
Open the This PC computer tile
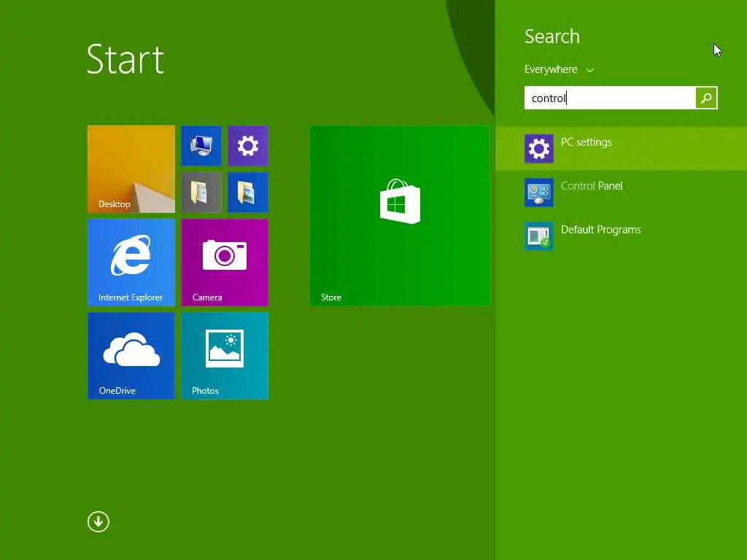click(x=201, y=146)
